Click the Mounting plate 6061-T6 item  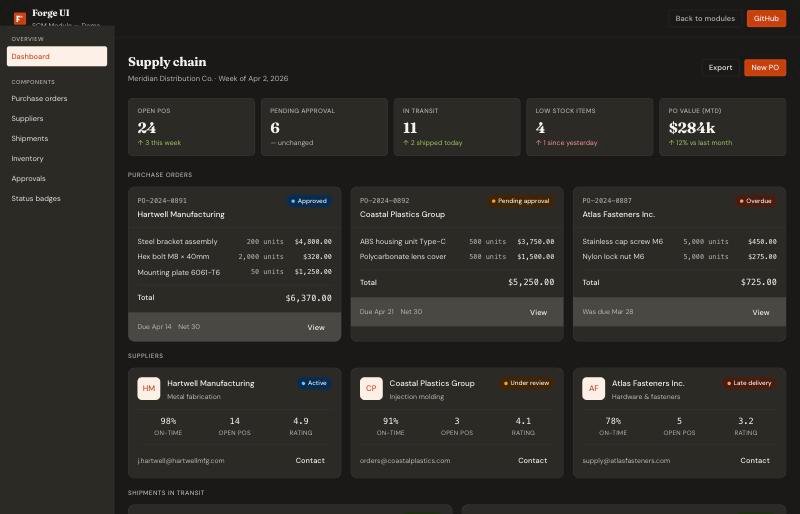pos(234,272)
